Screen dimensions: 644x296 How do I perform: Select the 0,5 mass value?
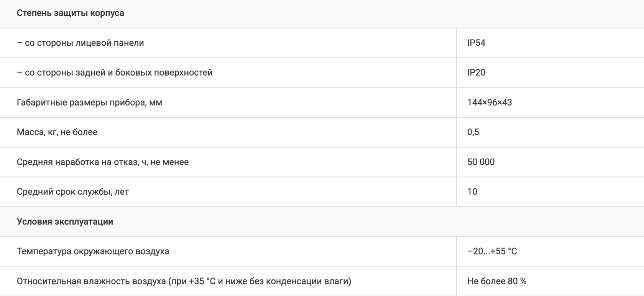coord(473,132)
